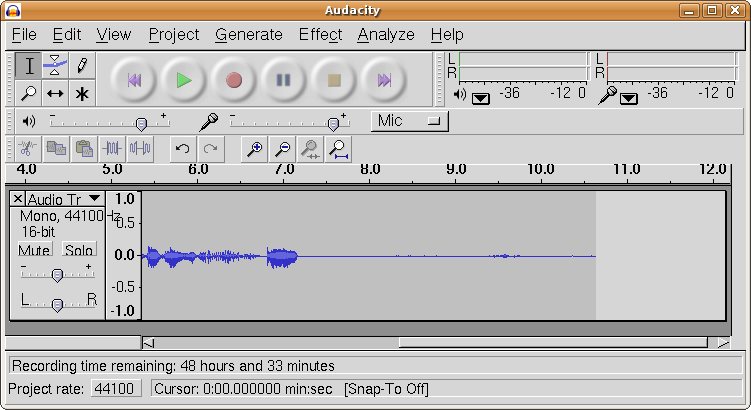Mute the audio track

coord(35,249)
